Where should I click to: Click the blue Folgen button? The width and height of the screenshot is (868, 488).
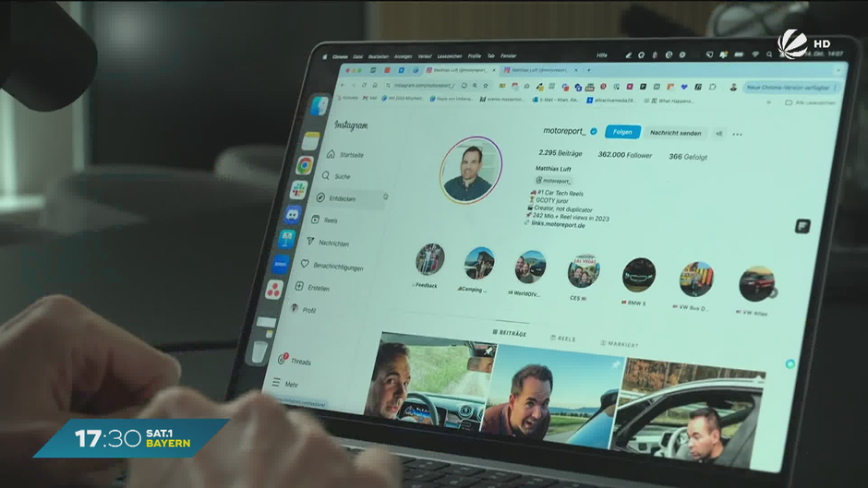pos(622,132)
